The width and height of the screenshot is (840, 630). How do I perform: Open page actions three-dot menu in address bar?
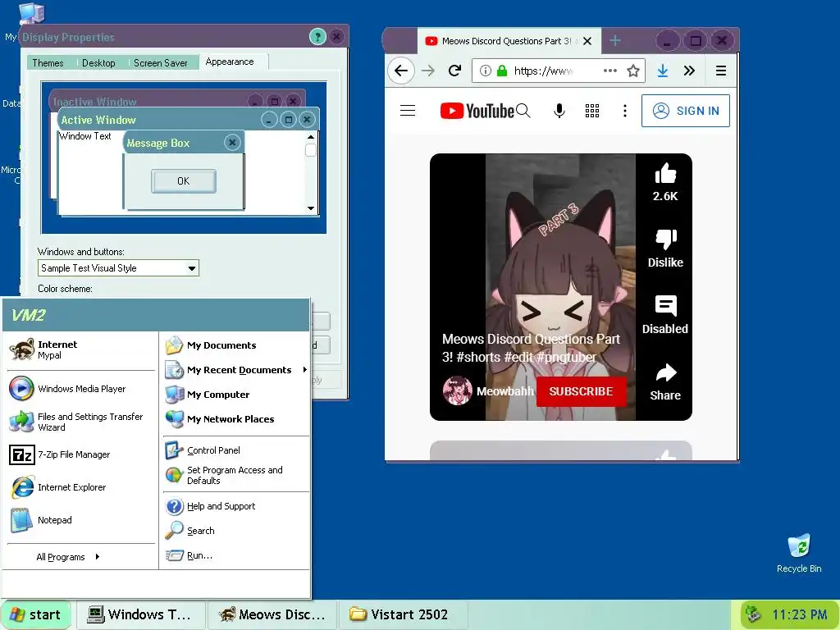[609, 71]
